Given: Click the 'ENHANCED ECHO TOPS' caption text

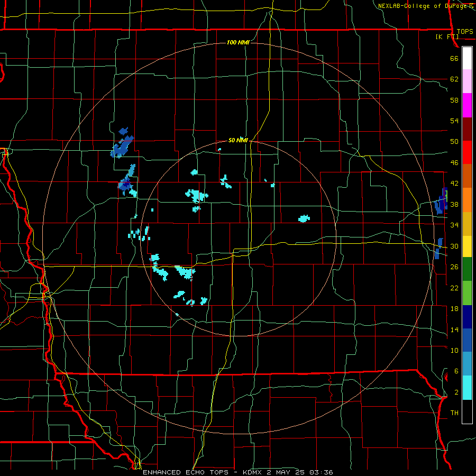Looking at the screenshot, I should click(x=186, y=472).
